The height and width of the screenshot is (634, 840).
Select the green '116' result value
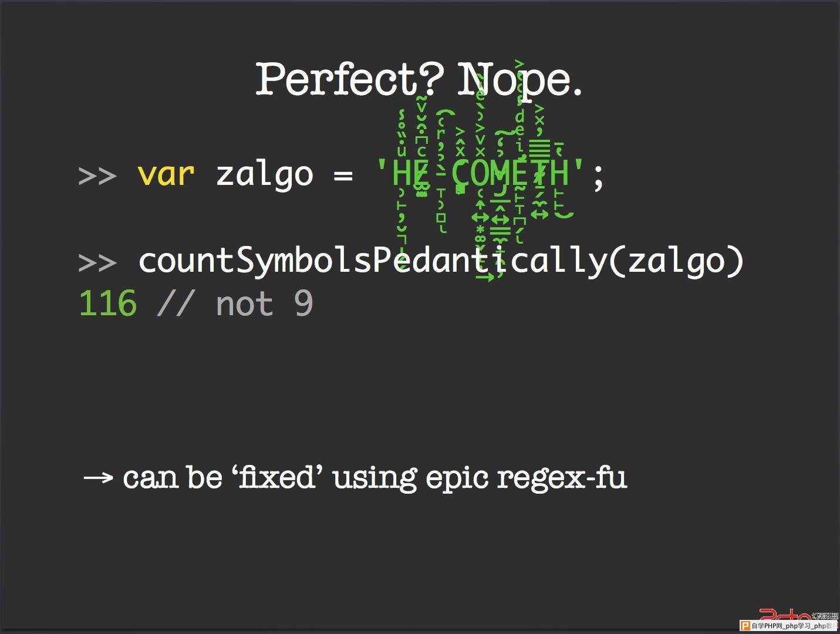click(108, 303)
